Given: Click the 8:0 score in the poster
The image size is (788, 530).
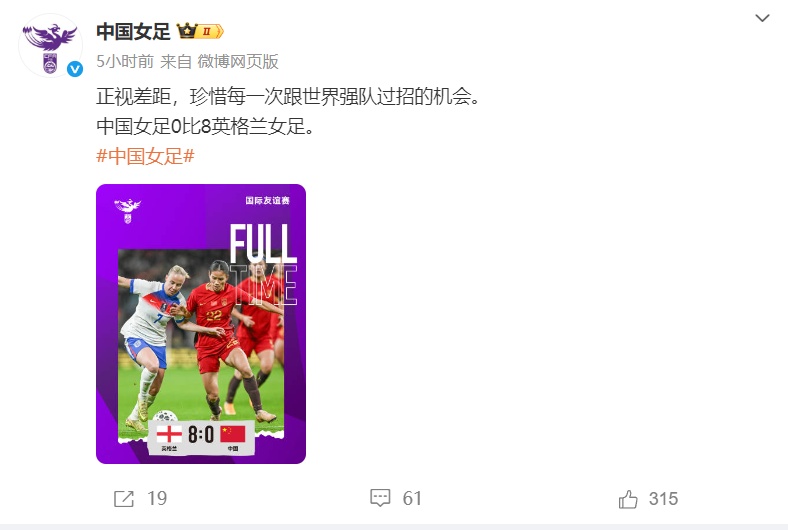Looking at the screenshot, I should click(x=201, y=435).
